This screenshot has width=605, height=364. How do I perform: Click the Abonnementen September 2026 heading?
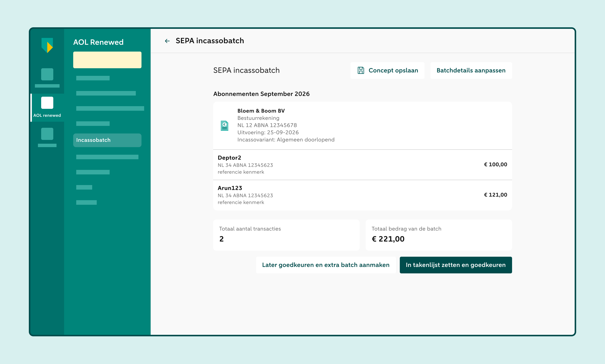point(261,94)
